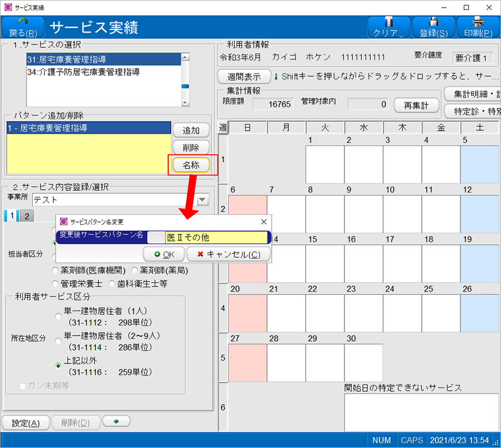Select 34:介護予防居宅療養管理指導 from service list
501x448 pixels.
pyautogui.click(x=83, y=72)
